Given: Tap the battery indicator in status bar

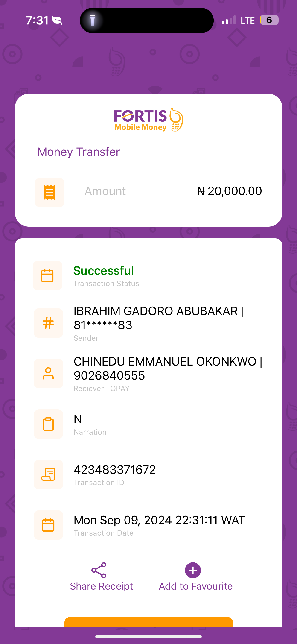Looking at the screenshot, I should (x=270, y=20).
